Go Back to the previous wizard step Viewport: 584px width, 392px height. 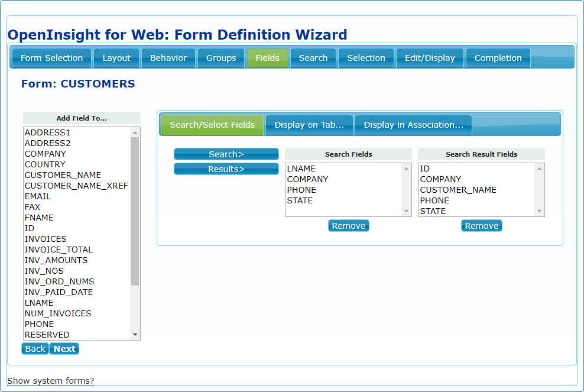coord(35,349)
